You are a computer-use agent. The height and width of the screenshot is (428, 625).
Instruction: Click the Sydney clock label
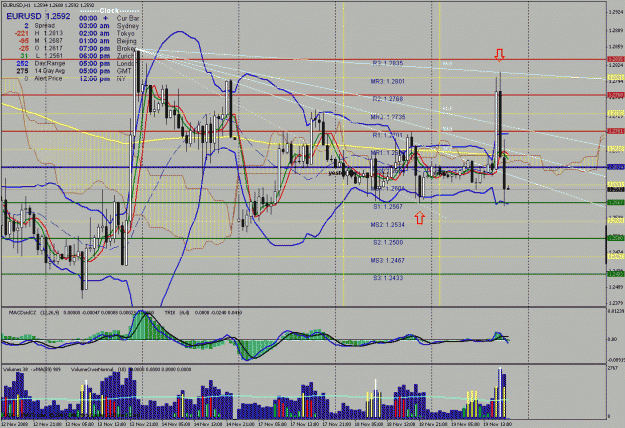128,26
